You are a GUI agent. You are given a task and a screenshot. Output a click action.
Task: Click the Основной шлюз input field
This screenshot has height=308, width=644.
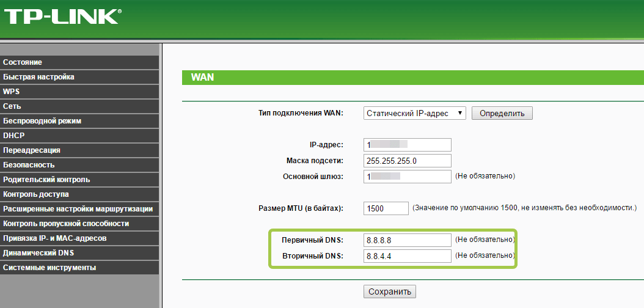pyautogui.click(x=407, y=177)
